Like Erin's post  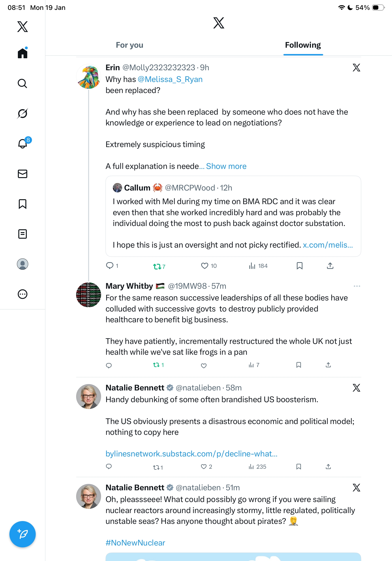204,266
